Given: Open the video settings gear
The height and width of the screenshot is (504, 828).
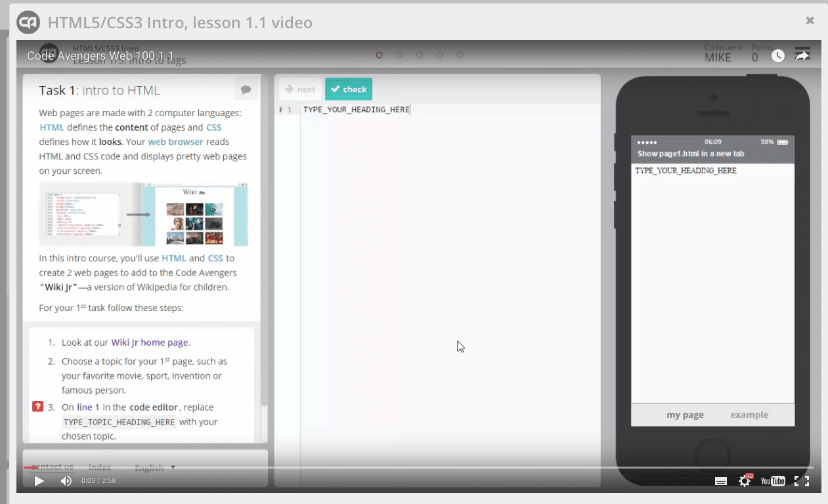Looking at the screenshot, I should tap(745, 480).
